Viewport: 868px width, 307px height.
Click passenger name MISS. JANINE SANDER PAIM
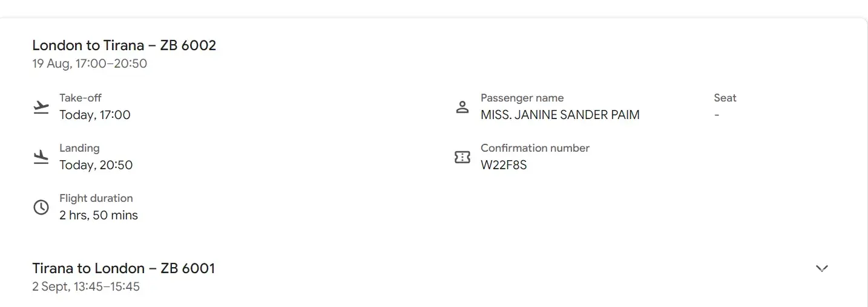pos(560,115)
